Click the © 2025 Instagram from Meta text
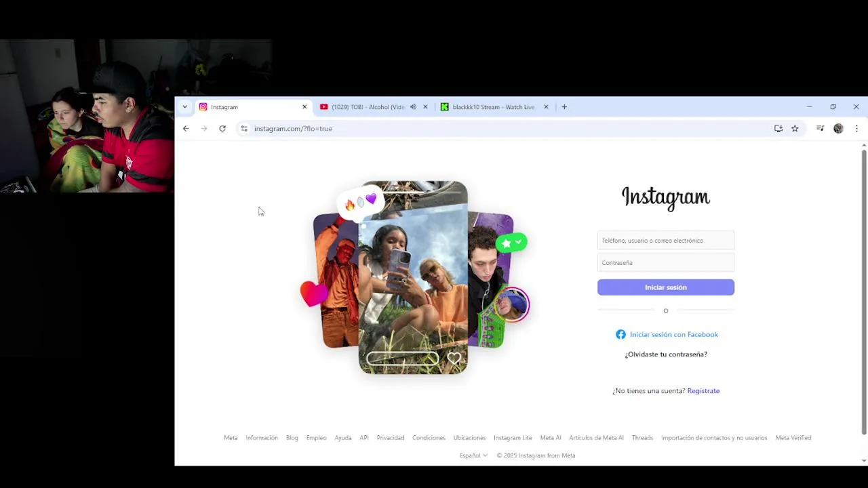Viewport: 868px width, 488px height. coord(536,455)
